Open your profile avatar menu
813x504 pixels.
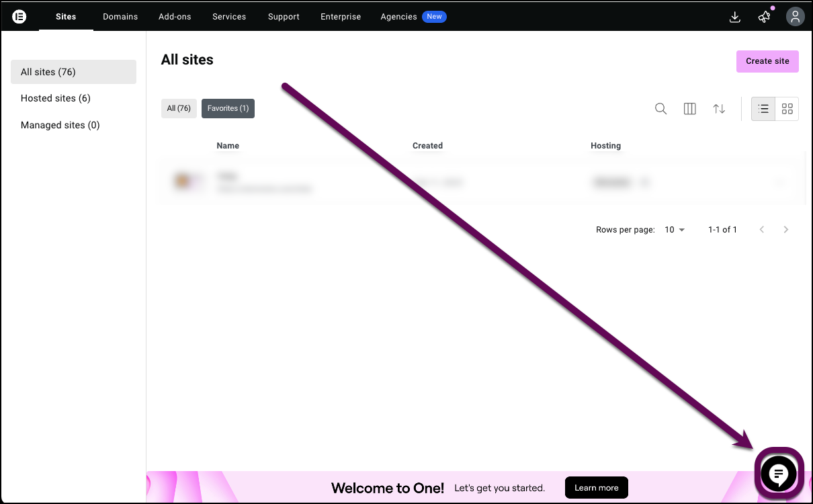point(795,17)
